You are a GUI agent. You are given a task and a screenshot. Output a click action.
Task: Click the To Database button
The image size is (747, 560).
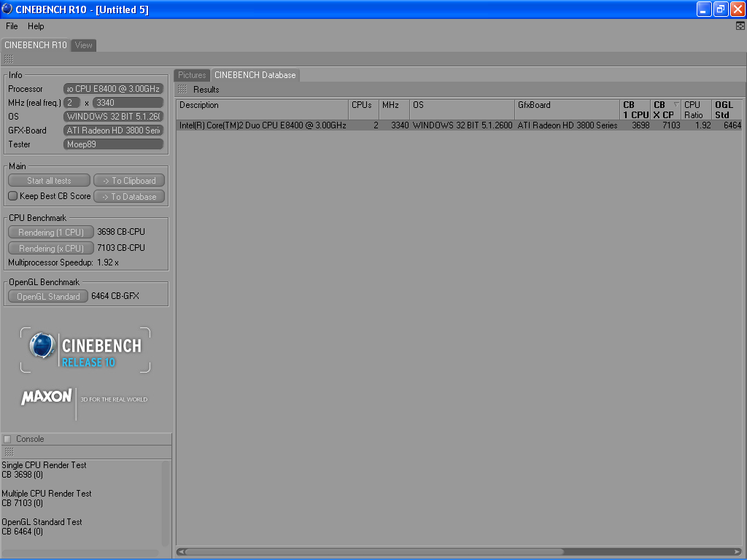[x=129, y=197]
